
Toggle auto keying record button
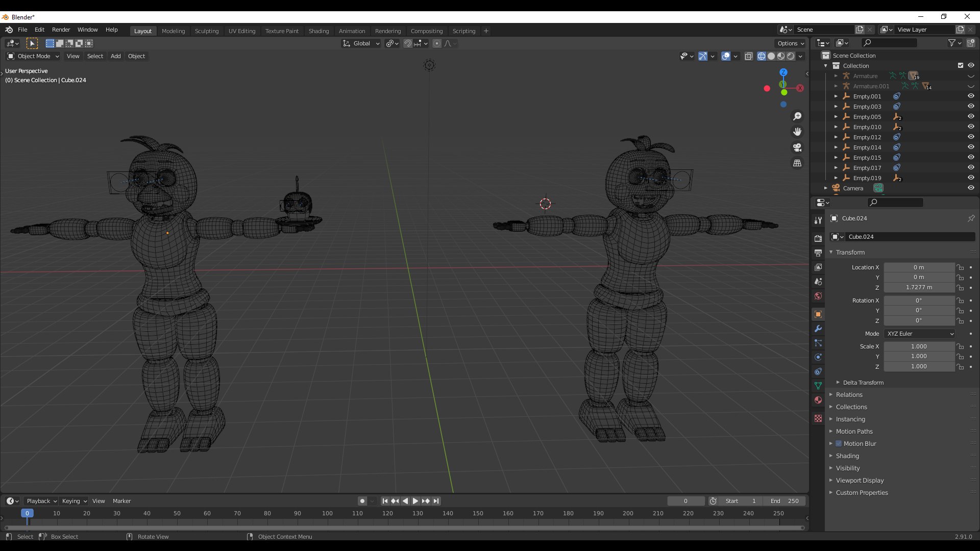pos(362,501)
